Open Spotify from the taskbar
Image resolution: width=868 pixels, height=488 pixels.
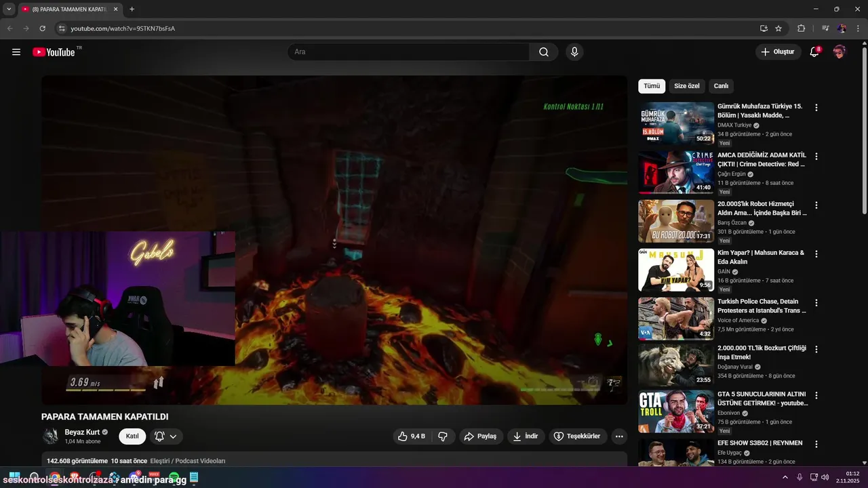[x=174, y=477]
